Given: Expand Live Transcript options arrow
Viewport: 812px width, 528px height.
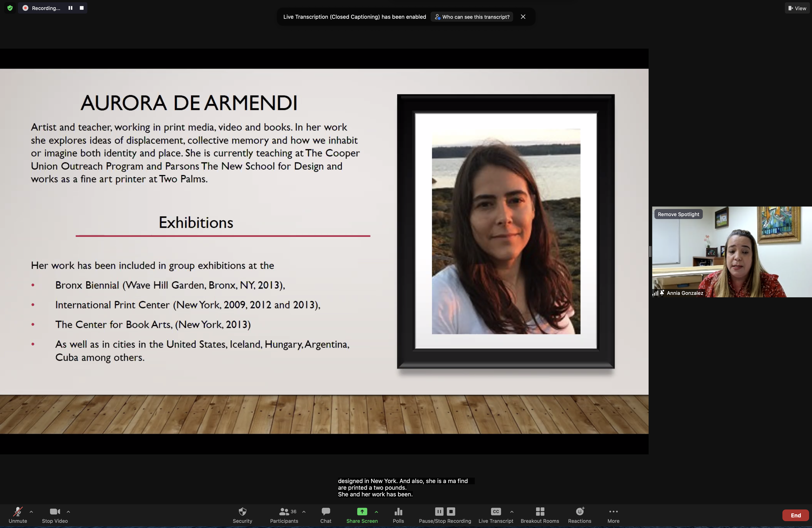Looking at the screenshot, I should click(x=512, y=511).
